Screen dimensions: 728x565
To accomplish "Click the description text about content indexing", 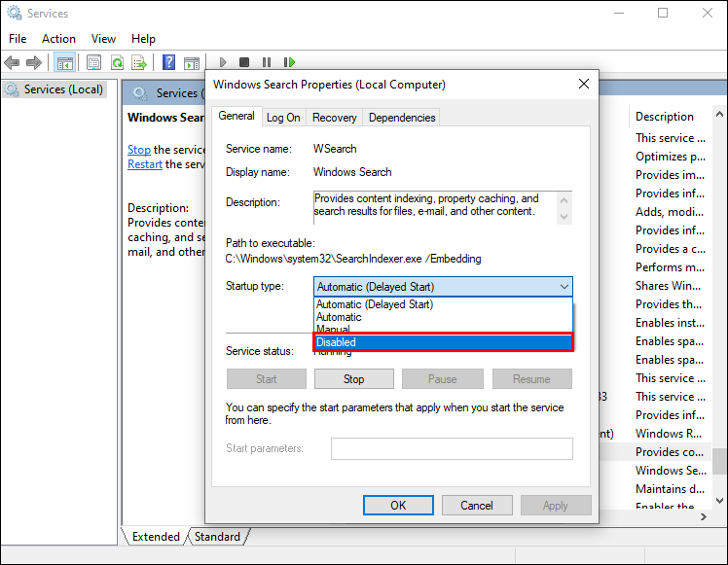I will [x=426, y=204].
